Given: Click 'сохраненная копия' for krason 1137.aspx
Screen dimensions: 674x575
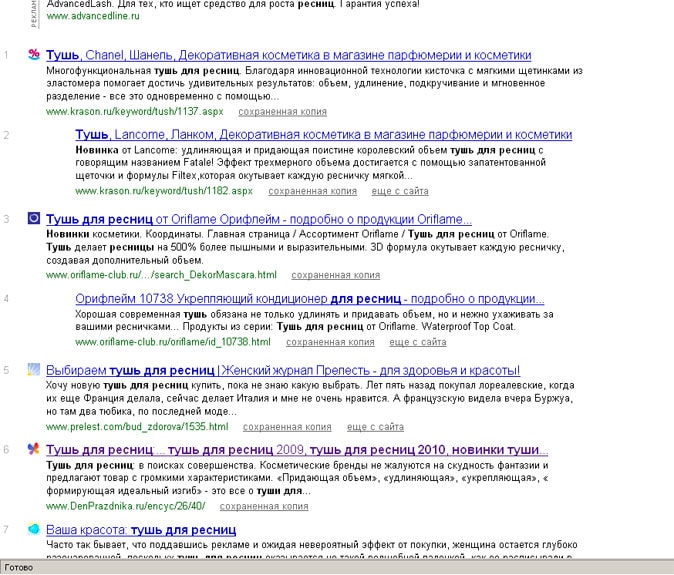Looking at the screenshot, I should coord(282,112).
